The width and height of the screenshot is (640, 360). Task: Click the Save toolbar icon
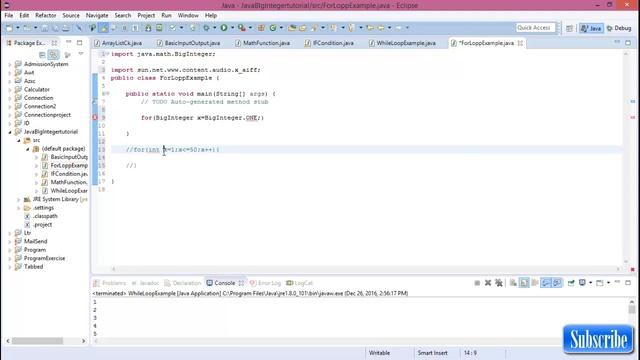click(x=44, y=28)
